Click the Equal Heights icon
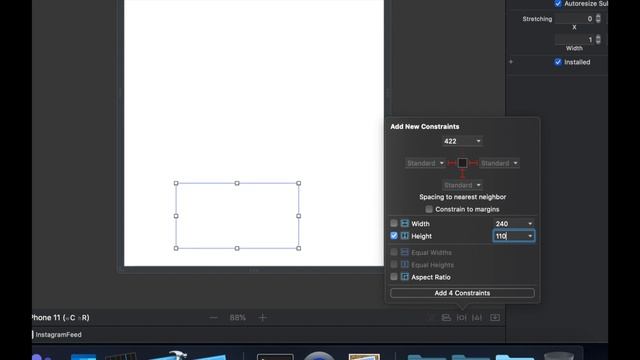This screenshot has width=640, height=360. click(x=404, y=264)
